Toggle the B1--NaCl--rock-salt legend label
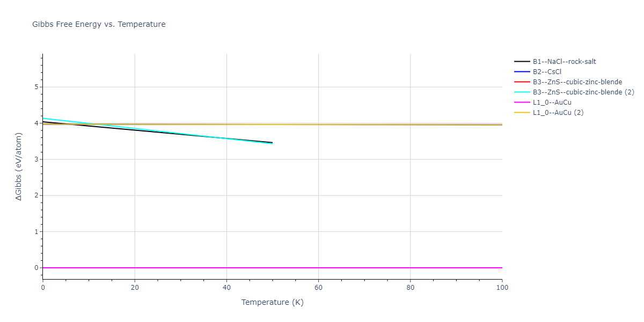The width and height of the screenshot is (644, 322). click(x=564, y=62)
